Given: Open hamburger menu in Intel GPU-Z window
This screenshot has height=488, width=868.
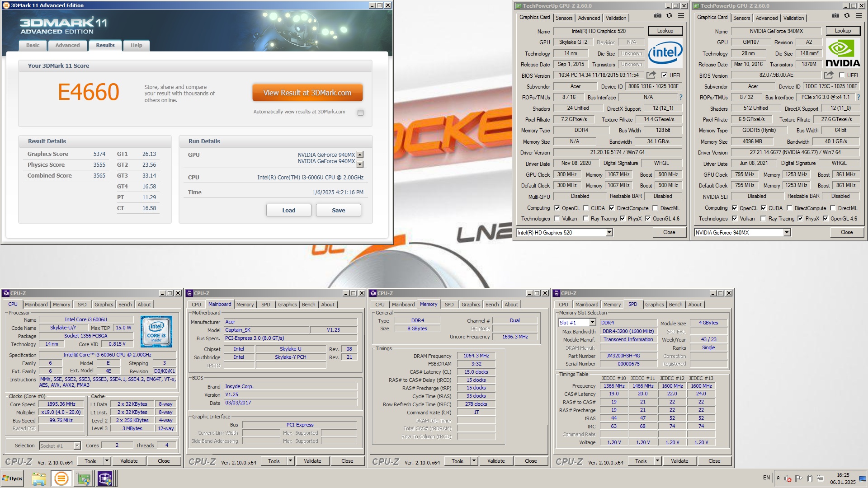Looking at the screenshot, I should (x=681, y=16).
